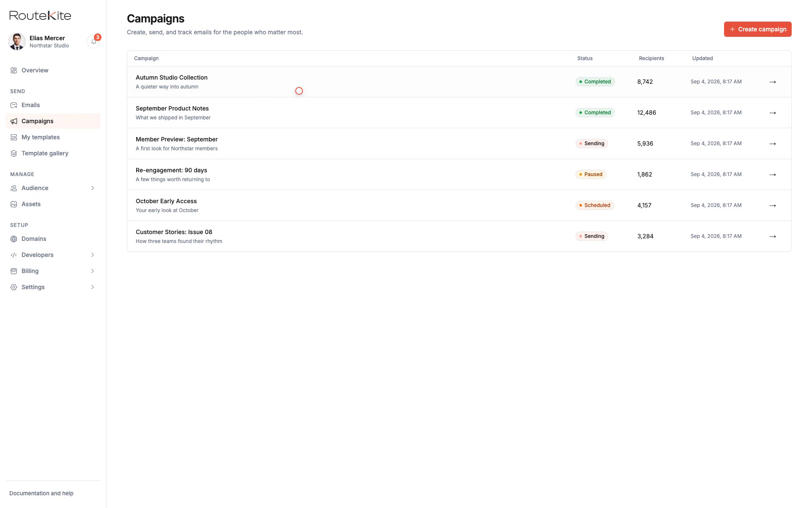Expand the Audience submenu chevron
This screenshot has width=812, height=508.
pos(93,188)
